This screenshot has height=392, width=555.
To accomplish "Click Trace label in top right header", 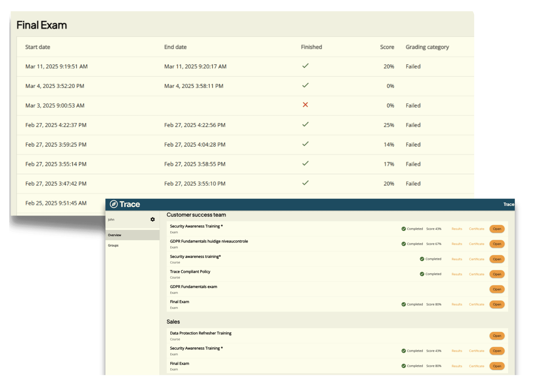I will tap(509, 204).
